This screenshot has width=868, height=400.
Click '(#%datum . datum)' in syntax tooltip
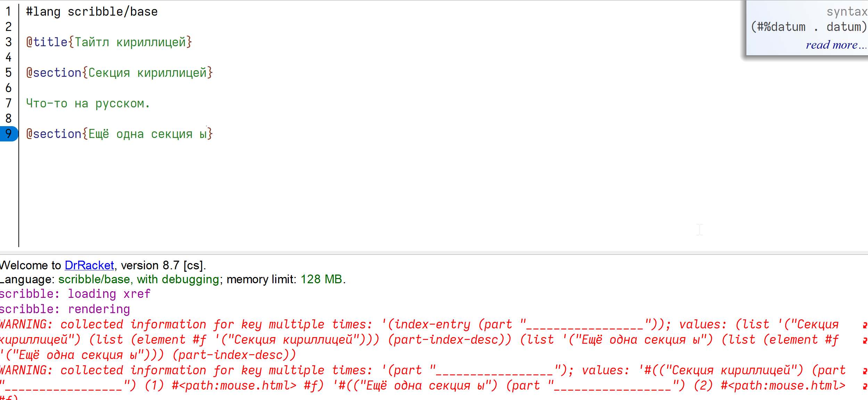click(x=809, y=27)
